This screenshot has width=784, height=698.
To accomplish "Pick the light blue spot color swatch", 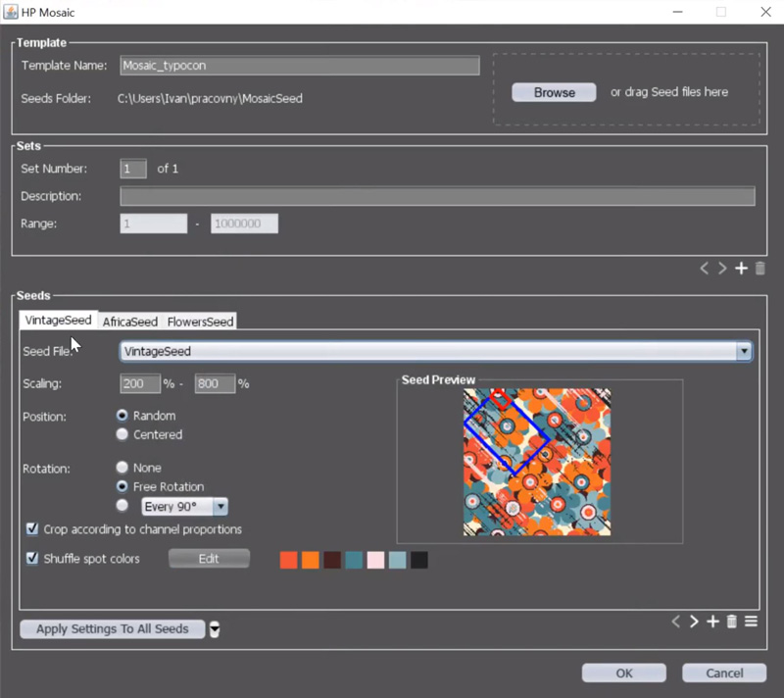I will pos(398,560).
